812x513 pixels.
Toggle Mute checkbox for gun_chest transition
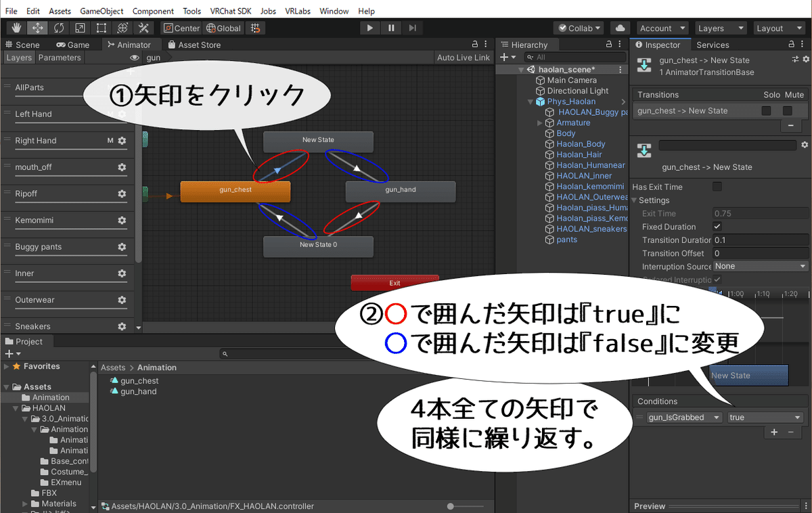pos(788,111)
